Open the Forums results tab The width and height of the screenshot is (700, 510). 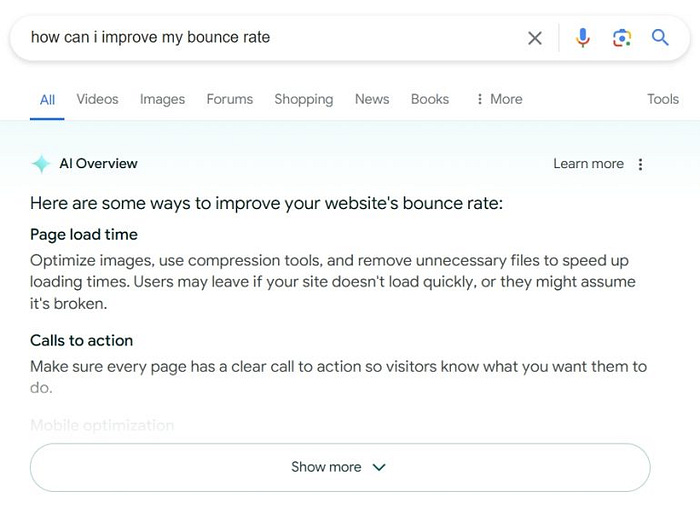[x=230, y=99]
